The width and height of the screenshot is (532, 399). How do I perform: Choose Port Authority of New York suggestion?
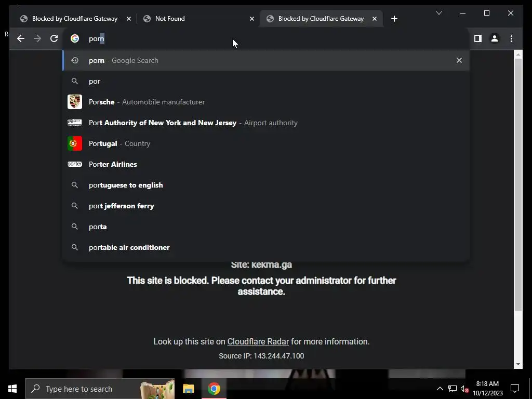point(266,123)
